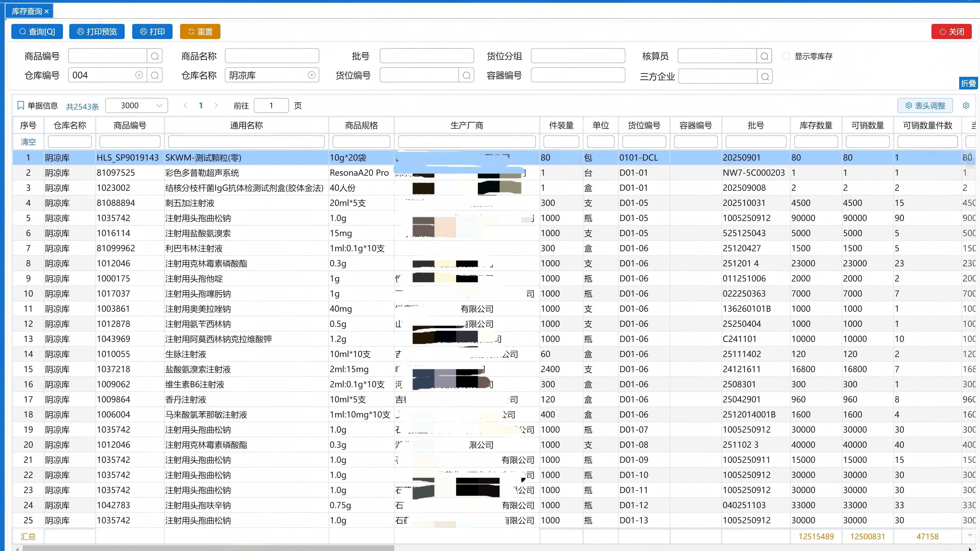Click the 查询[Q] button
The height and width of the screenshot is (551, 980).
pyautogui.click(x=37, y=31)
